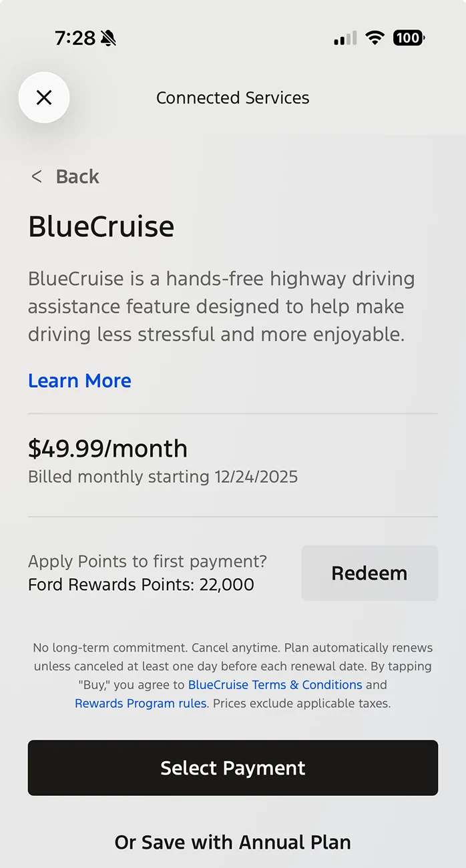This screenshot has width=466, height=868.
Task: Tap Redeem to apply Ford Rewards Points
Action: pyautogui.click(x=369, y=573)
